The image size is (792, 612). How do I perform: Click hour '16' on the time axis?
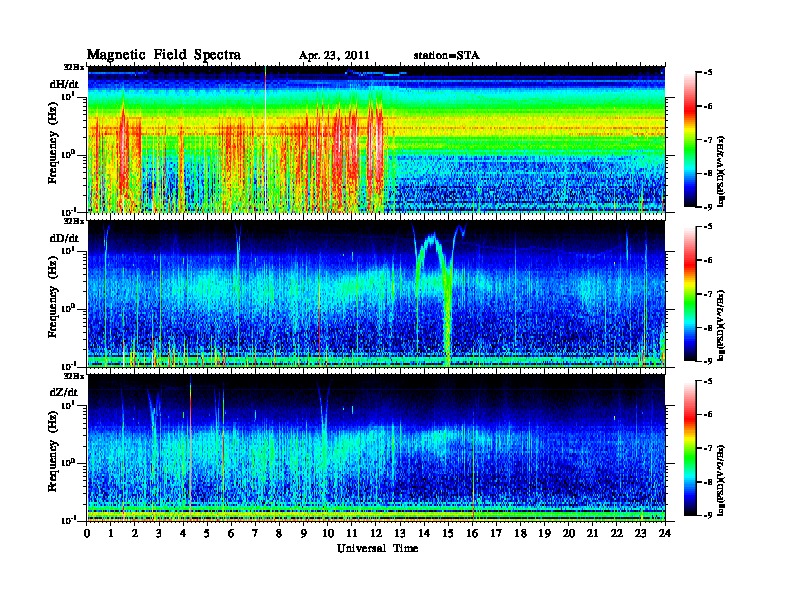click(x=472, y=533)
